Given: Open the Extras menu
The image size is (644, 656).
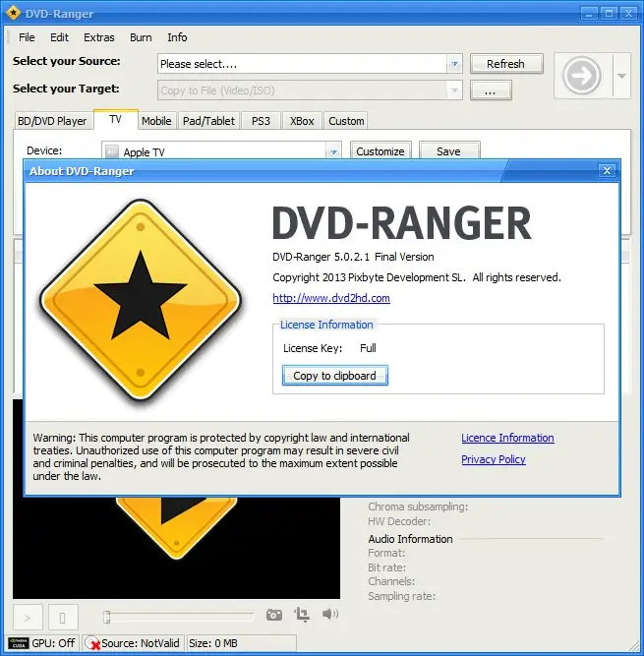Looking at the screenshot, I should 98,37.
